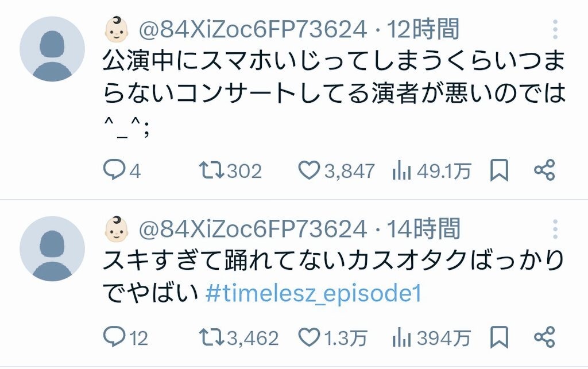Screen dimensions: 588x369
Task: Open @84XiZoc6FP73624 handle on first tweet
Action: 253,30
